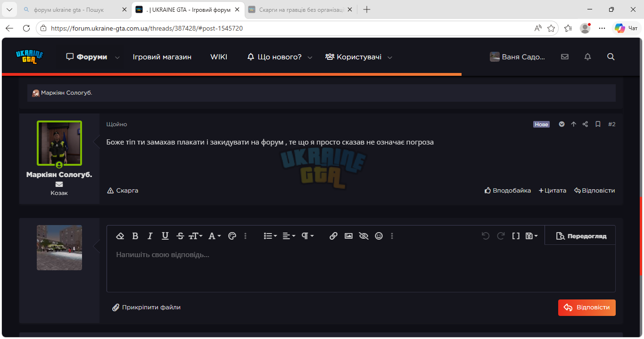
Task: Click Відповісти reply link under post
Action: coord(594,191)
